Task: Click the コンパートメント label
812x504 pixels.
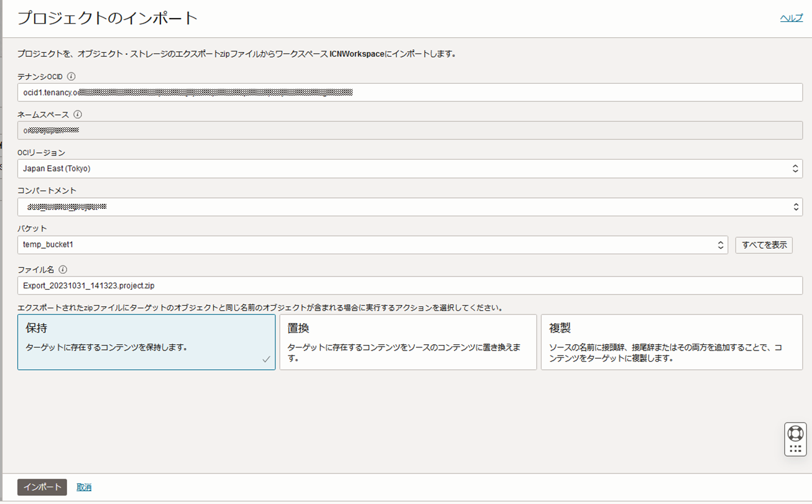Action: [47, 191]
